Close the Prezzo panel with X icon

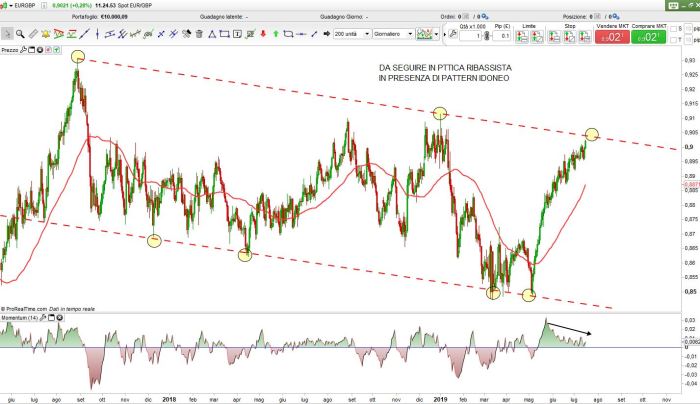pos(40,50)
